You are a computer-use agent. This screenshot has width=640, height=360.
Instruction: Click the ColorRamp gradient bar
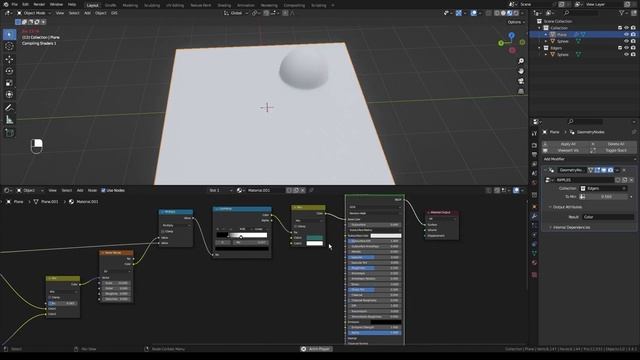point(242,235)
